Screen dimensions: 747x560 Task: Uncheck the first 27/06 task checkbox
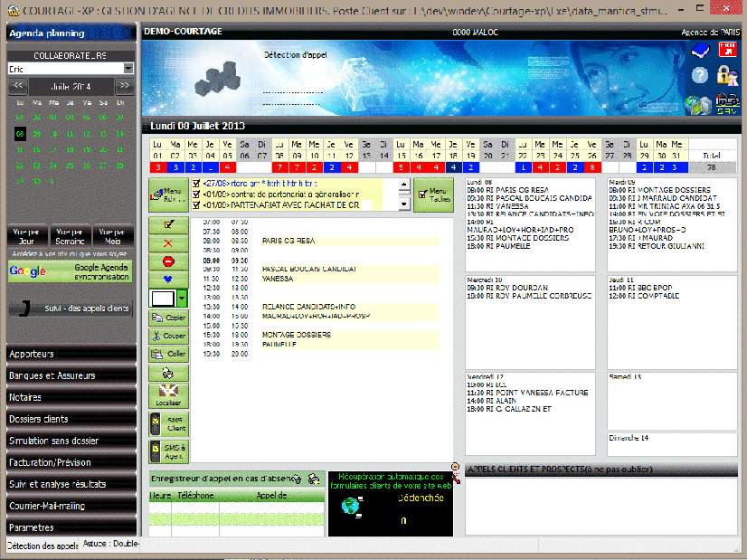(x=196, y=183)
